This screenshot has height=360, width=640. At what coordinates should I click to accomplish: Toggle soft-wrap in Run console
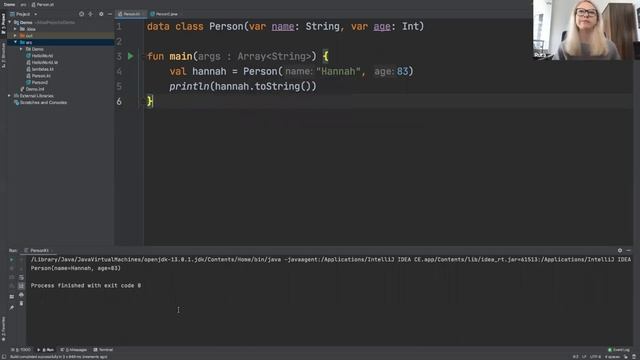click(x=21, y=278)
